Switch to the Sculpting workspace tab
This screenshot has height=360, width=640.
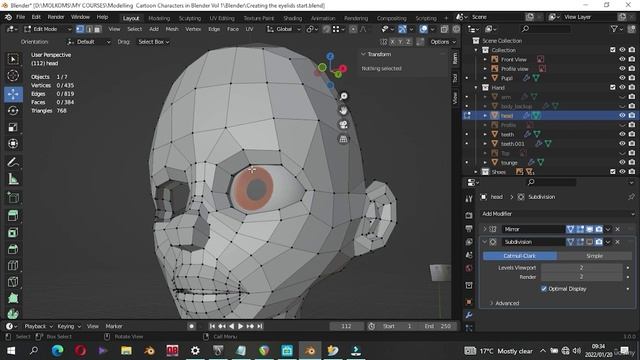point(190,18)
